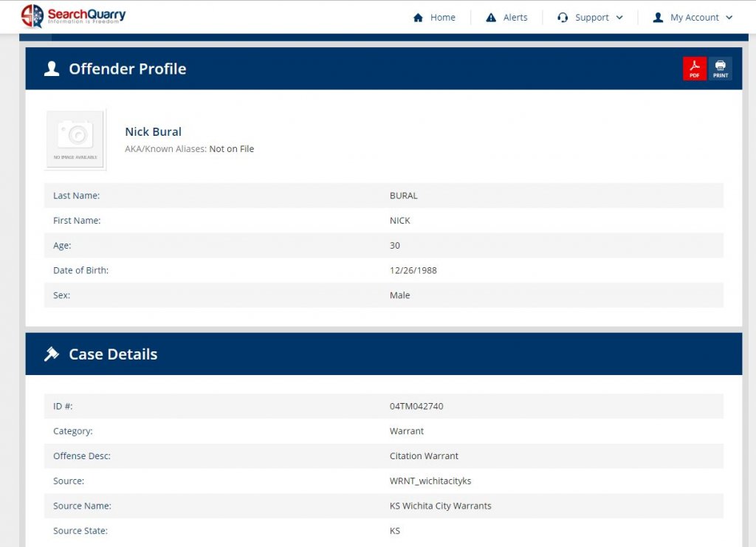Export the profile using the PDF icon
The height and width of the screenshot is (547, 756).
(x=694, y=69)
